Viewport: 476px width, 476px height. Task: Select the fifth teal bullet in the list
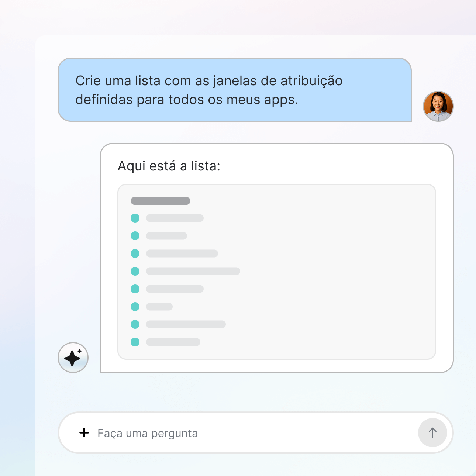pos(135,289)
